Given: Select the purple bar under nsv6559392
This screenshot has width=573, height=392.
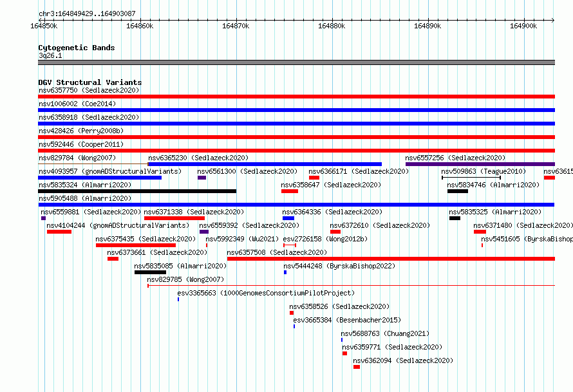Looking at the screenshot, I should point(204,232).
